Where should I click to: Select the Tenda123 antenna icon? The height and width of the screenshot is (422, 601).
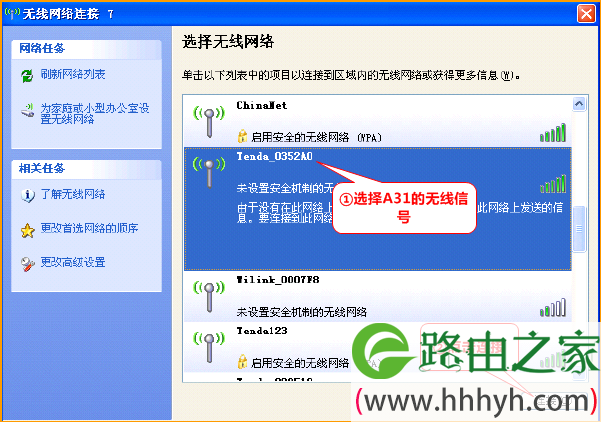[209, 347]
